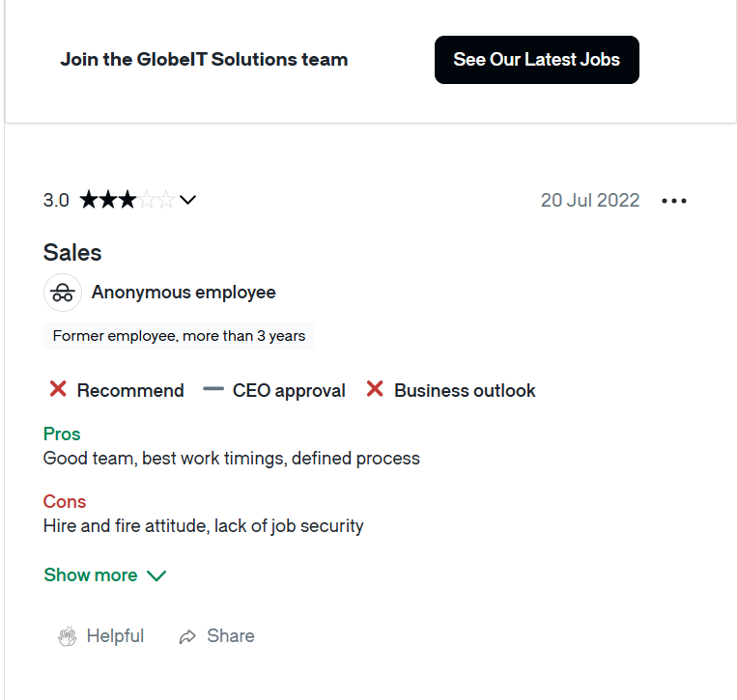Image resolution: width=737 pixels, height=700 pixels.
Task: Open the three-dots review options menu
Action: point(674,201)
